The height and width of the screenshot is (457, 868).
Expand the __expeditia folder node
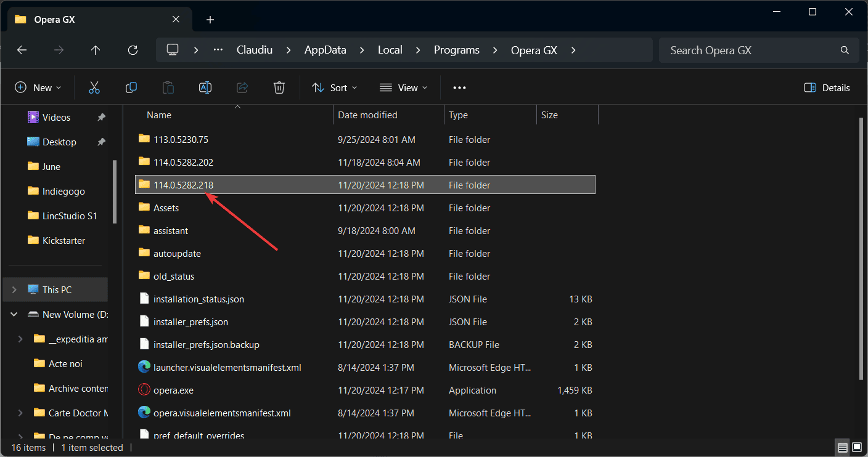[x=20, y=339]
